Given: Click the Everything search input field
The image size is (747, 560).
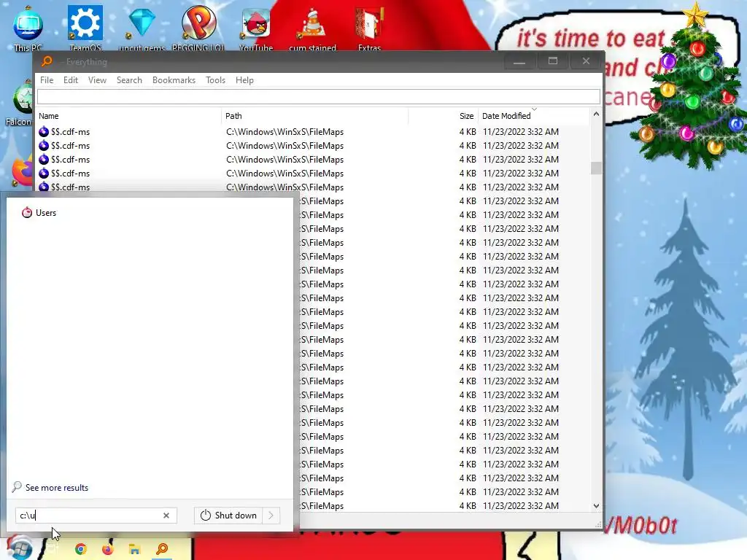Looking at the screenshot, I should (319, 97).
